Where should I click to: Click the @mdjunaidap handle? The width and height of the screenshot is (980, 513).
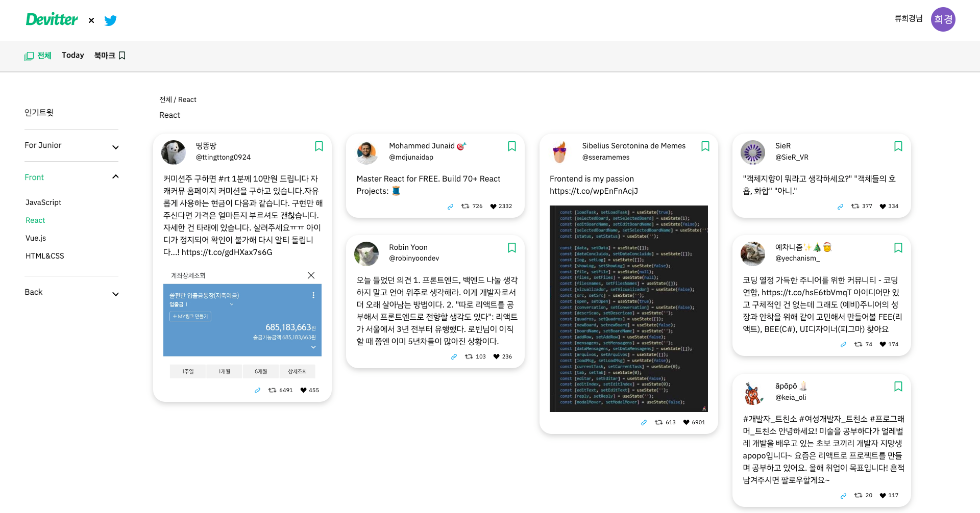click(x=411, y=157)
